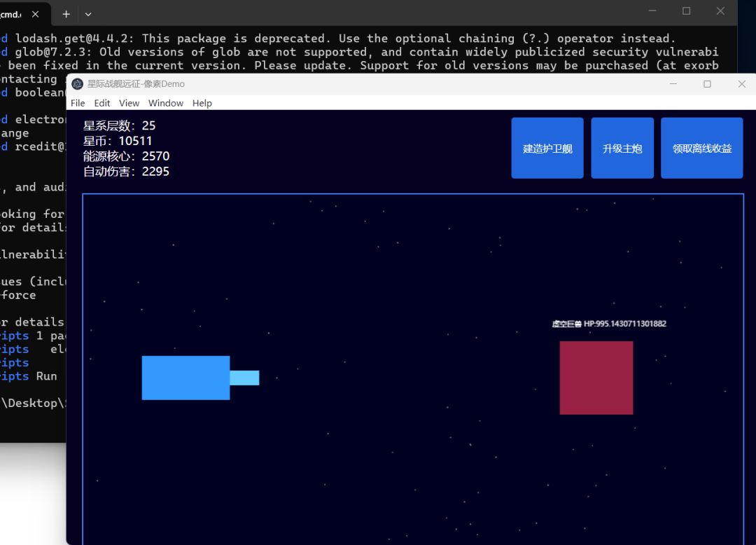Click the red 虚空巨兽 enemy square
Screen dimensions: 756x545
point(596,378)
